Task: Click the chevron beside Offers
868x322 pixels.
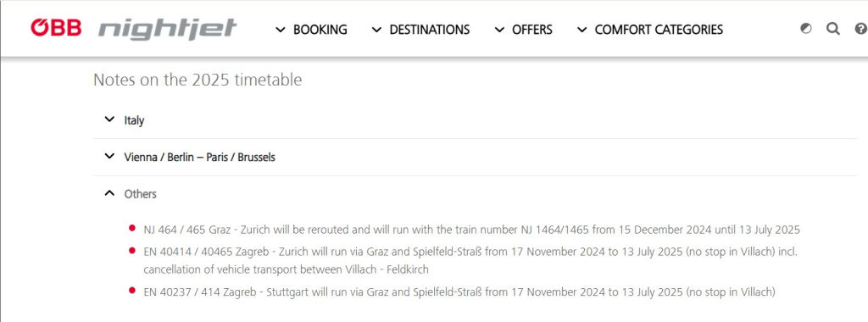Action: coord(499,30)
